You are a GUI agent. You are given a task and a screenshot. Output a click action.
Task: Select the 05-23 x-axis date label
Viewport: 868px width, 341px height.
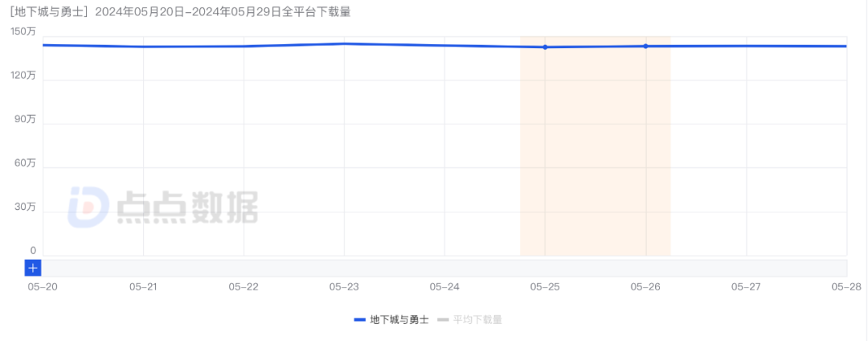click(344, 286)
